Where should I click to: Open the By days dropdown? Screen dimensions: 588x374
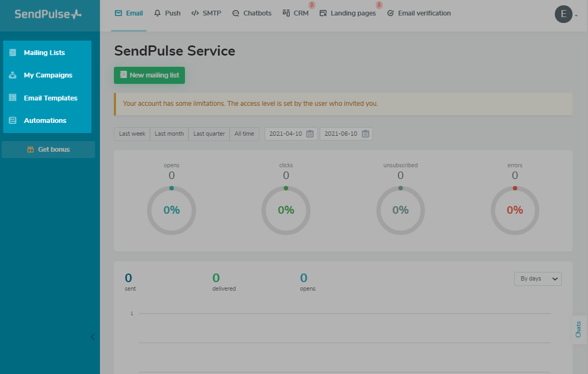pos(537,279)
